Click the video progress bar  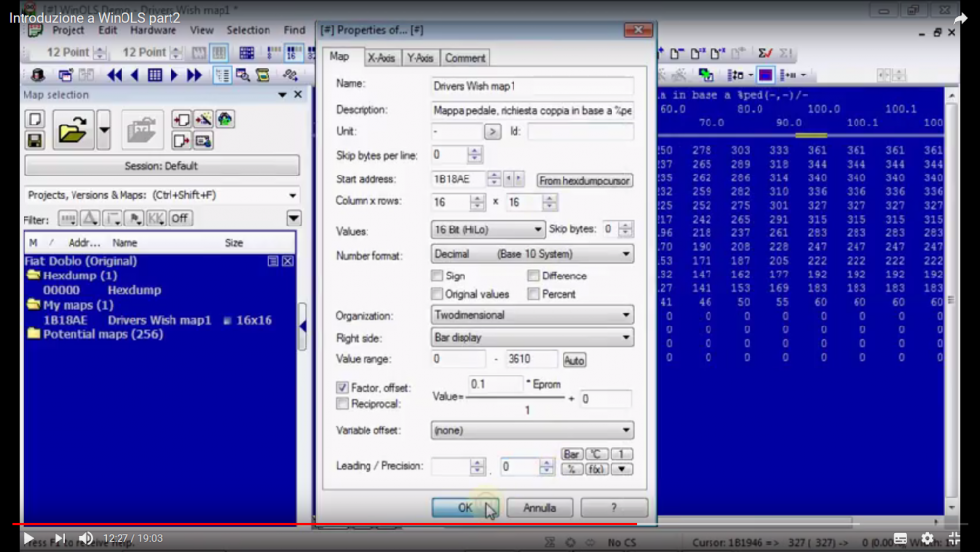[x=490, y=524]
